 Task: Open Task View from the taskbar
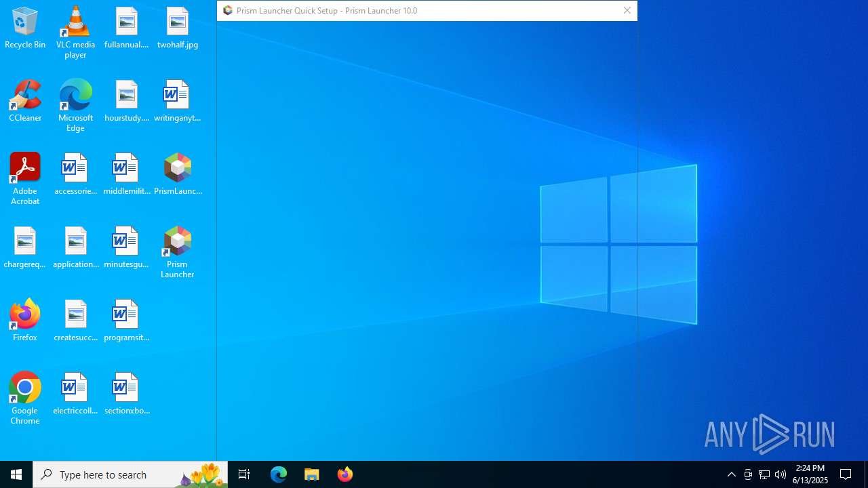[x=244, y=474]
